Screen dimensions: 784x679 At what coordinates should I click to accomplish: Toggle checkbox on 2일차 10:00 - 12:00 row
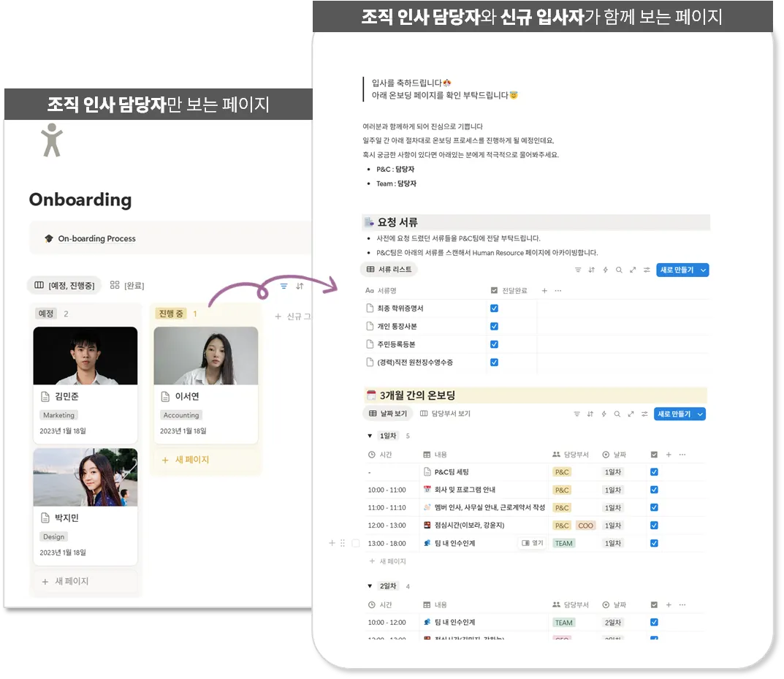(x=654, y=623)
